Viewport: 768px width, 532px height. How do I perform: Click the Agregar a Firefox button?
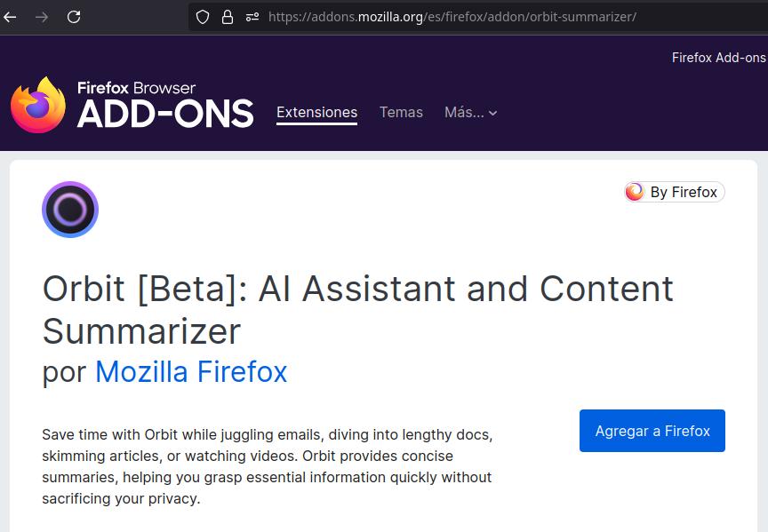652,431
